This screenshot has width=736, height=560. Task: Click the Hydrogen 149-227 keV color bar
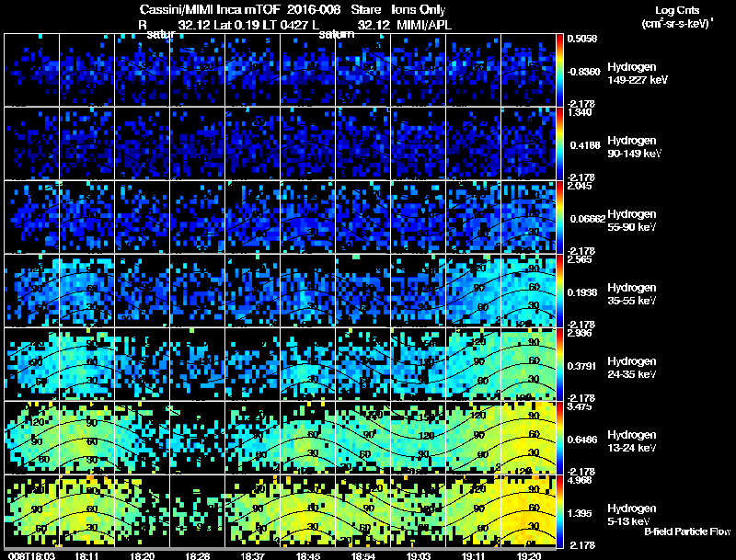561,70
